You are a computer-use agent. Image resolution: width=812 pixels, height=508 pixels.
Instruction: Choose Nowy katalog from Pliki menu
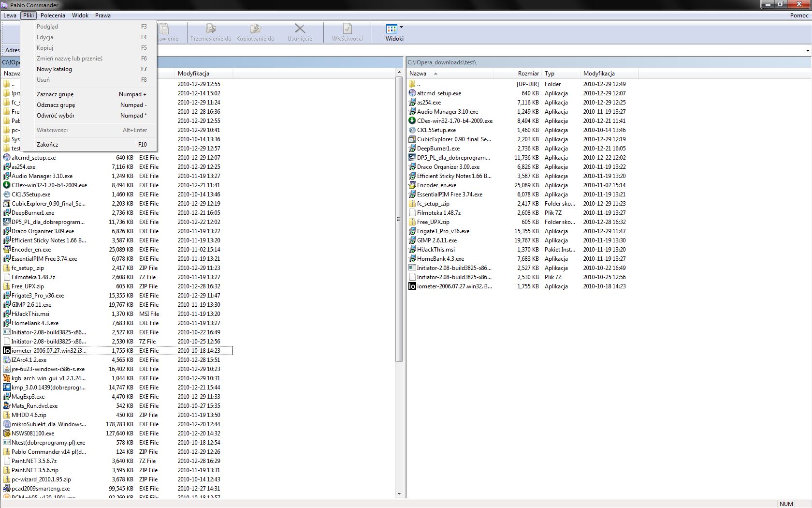pyautogui.click(x=89, y=69)
